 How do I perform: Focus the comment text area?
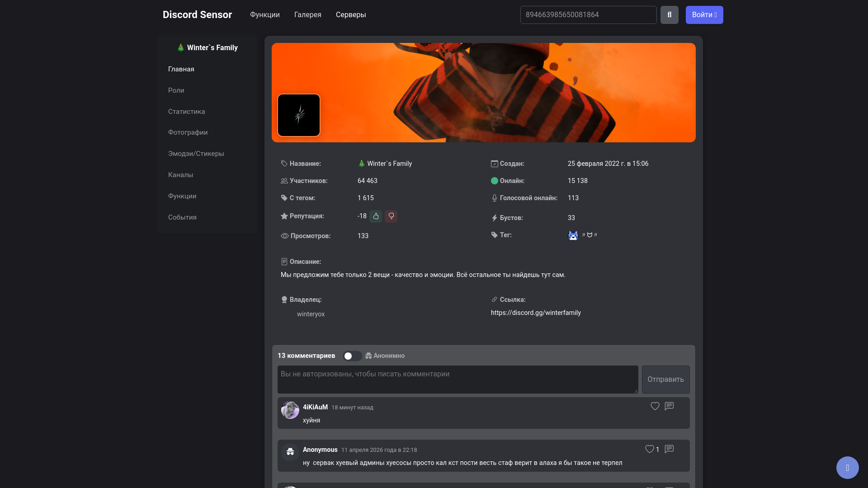point(458,380)
